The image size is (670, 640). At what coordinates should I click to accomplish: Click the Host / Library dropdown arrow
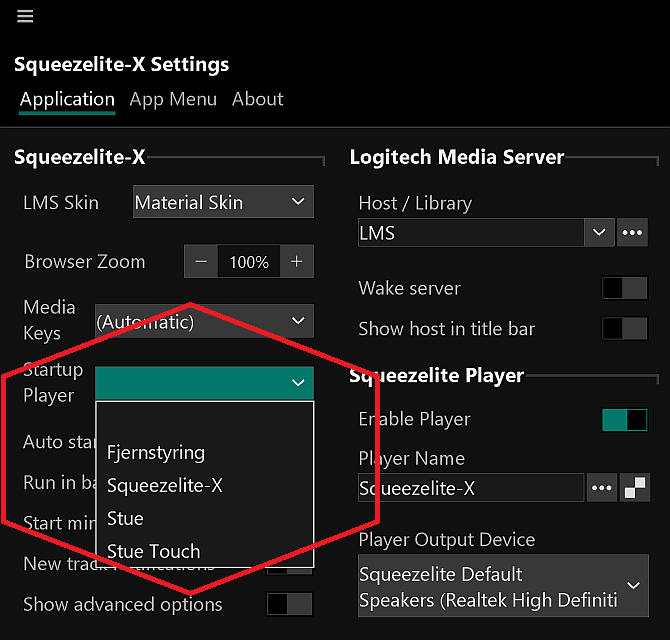coord(599,233)
